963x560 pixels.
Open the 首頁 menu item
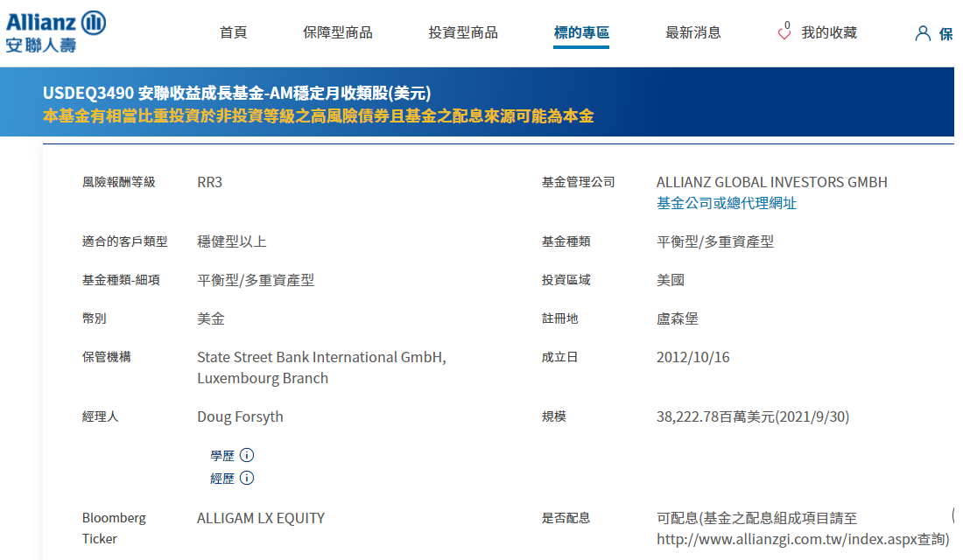coord(234,32)
